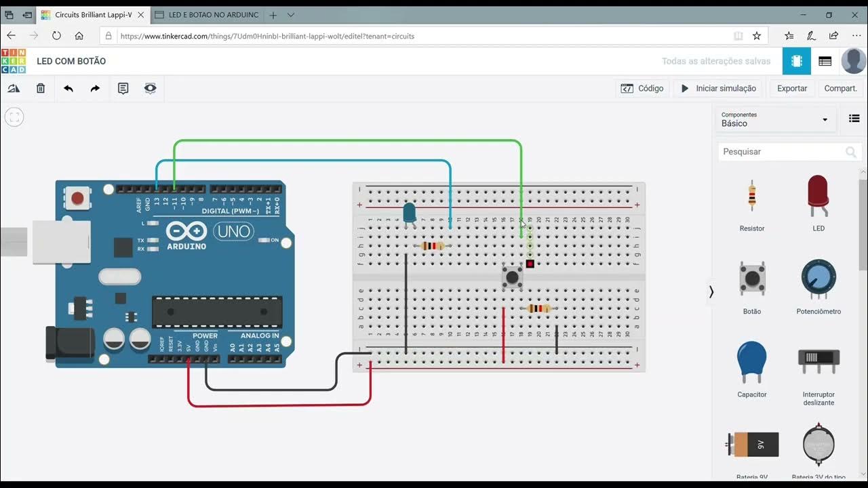Open the browser settings and more menu
This screenshot has width=868, height=488.
[x=856, y=36]
